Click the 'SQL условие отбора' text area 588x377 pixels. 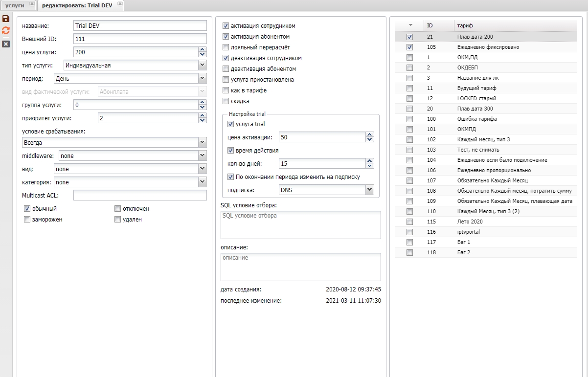[300, 225]
